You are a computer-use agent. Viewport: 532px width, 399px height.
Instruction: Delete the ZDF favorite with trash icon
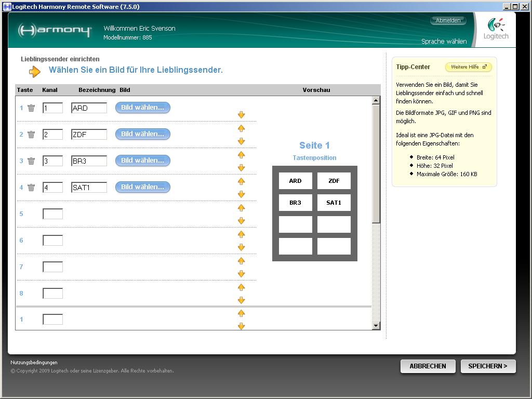[x=31, y=135]
